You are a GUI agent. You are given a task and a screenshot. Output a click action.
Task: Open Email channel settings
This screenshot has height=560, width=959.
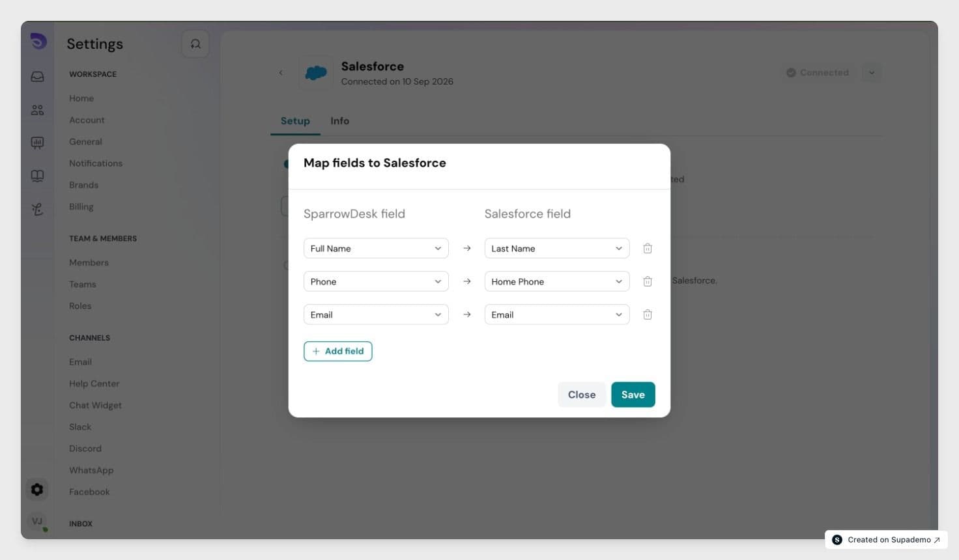click(80, 362)
